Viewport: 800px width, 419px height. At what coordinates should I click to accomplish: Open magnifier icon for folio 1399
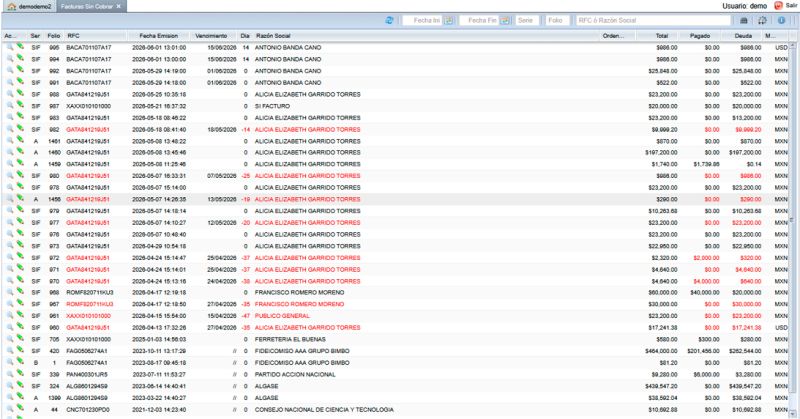pos(10,397)
